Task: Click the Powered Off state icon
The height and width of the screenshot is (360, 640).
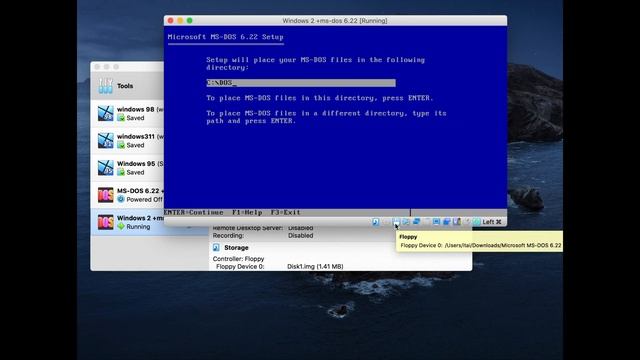Action: (x=121, y=199)
